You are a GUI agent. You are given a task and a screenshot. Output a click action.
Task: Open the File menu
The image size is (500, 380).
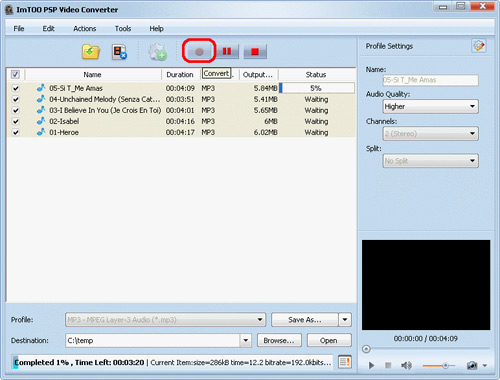tap(19, 28)
